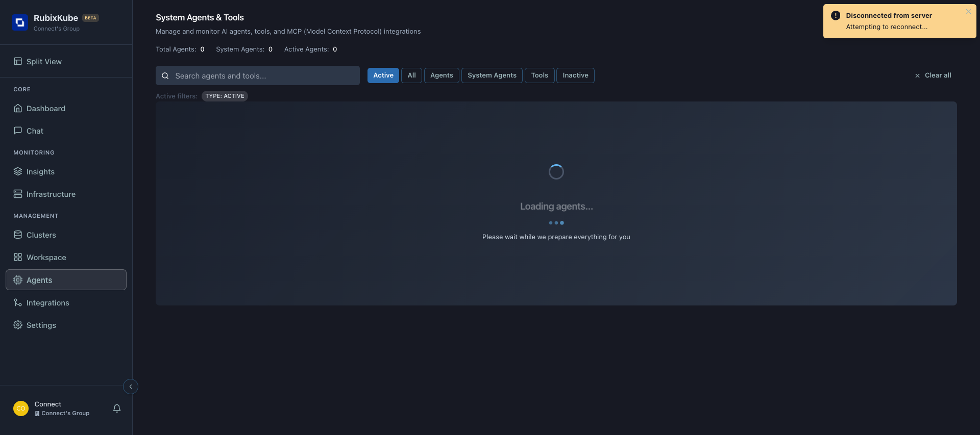This screenshot has width=980, height=435.
Task: Click the System Agents & Tools heading
Action: [x=200, y=17]
